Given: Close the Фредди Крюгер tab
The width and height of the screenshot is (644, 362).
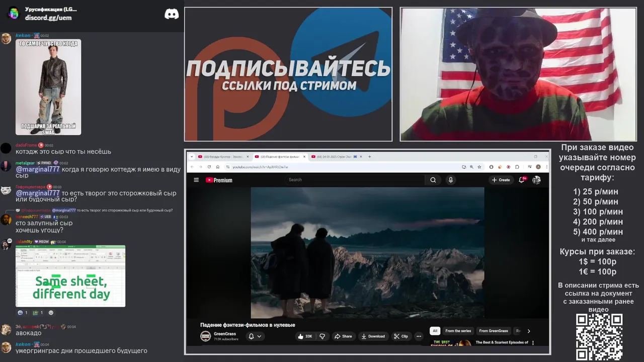Looking at the screenshot, I should click(x=249, y=156).
